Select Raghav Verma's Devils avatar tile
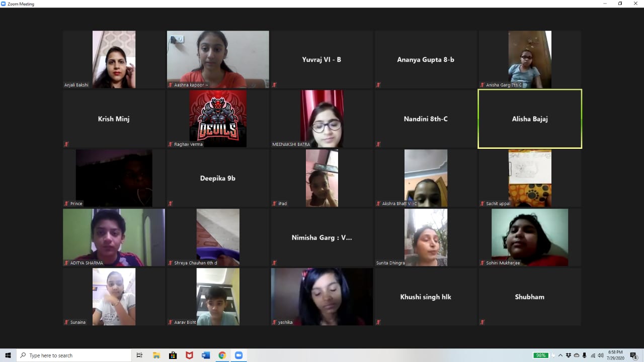The height and width of the screenshot is (362, 644). (x=218, y=119)
